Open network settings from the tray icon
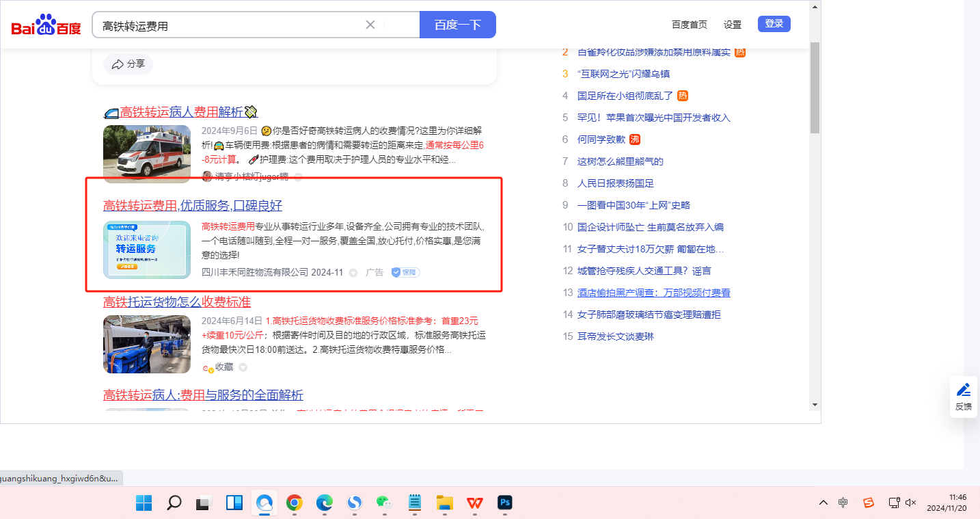This screenshot has height=519, width=980. tap(894, 503)
